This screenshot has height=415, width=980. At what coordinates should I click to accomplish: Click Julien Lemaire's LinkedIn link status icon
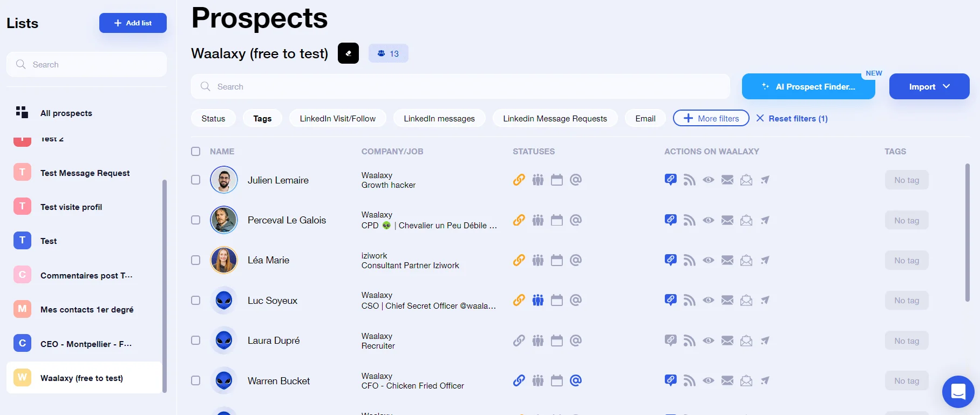[x=519, y=180]
